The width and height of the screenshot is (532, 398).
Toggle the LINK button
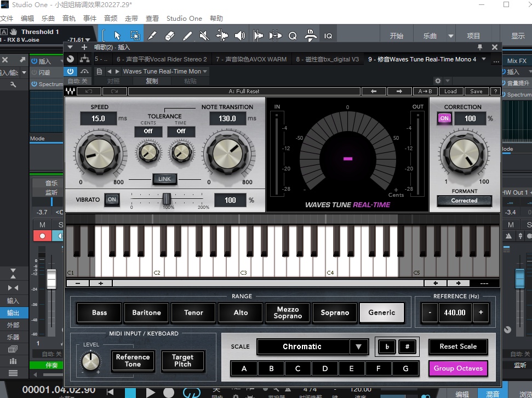point(164,179)
